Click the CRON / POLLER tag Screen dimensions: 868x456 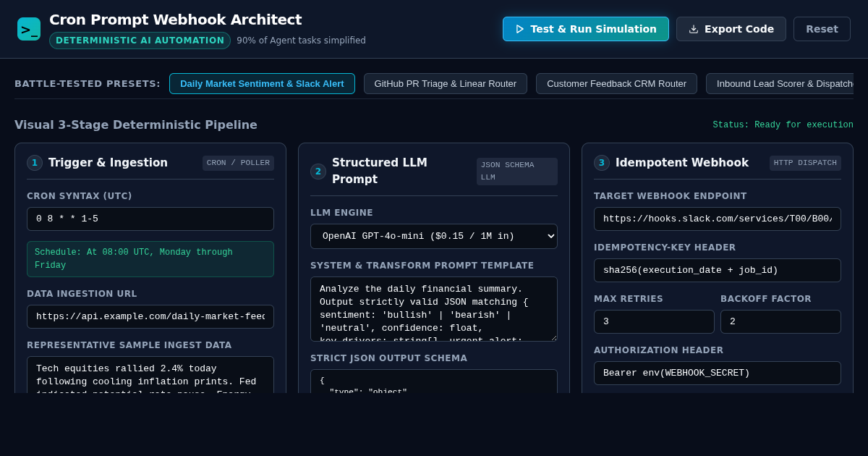tap(238, 163)
